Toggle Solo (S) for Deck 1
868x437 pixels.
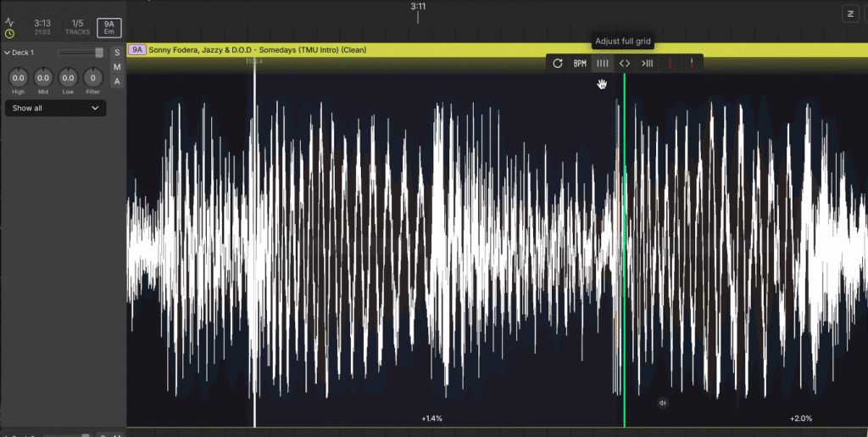(117, 53)
